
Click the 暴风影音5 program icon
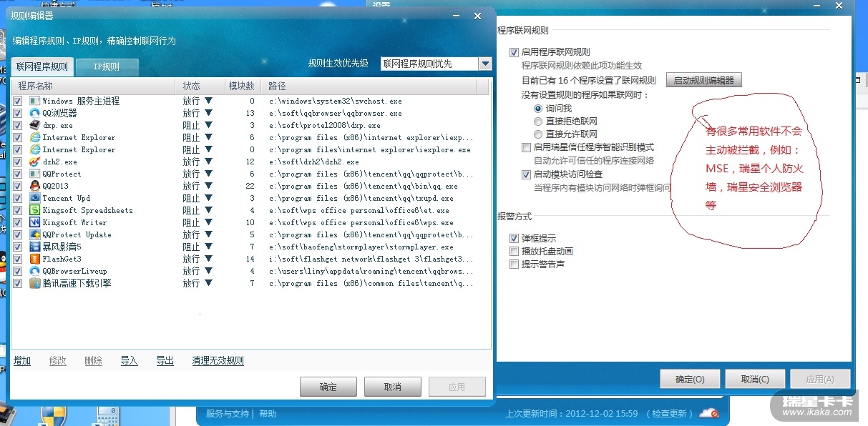click(x=35, y=247)
